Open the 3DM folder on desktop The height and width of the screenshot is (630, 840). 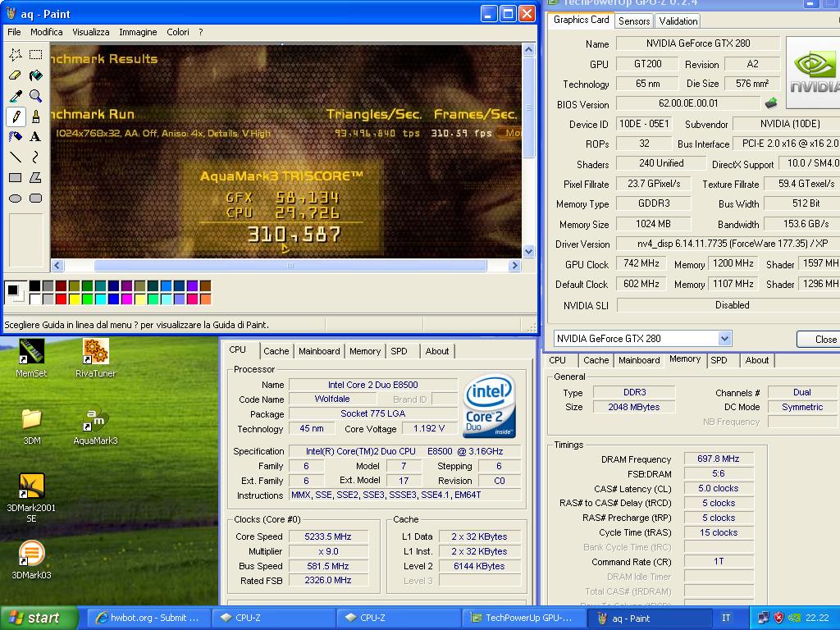32,427
